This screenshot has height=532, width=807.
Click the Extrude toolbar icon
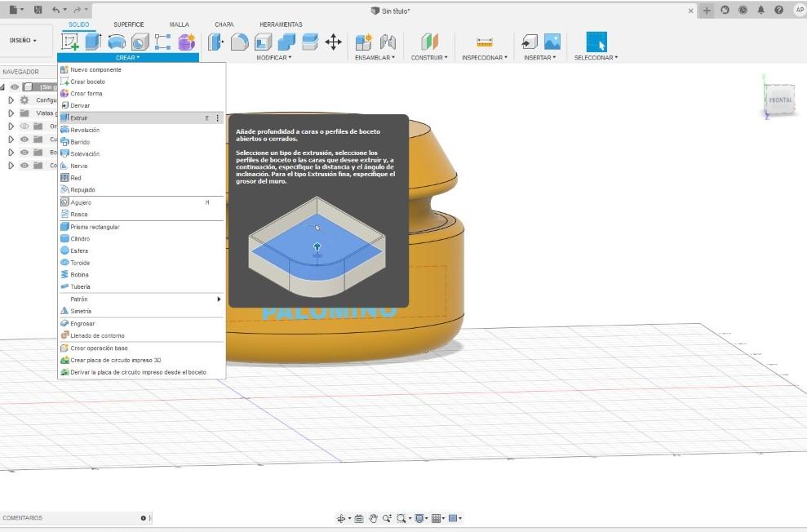tap(93, 42)
